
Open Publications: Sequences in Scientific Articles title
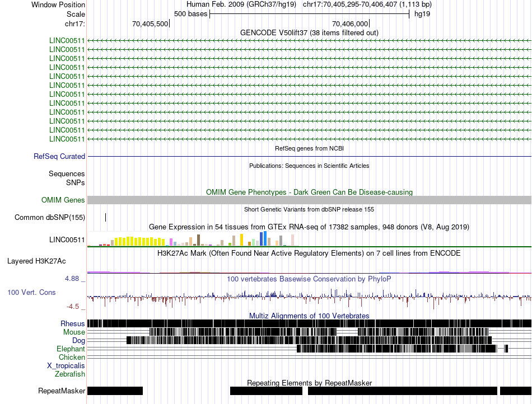pyautogui.click(x=309, y=166)
